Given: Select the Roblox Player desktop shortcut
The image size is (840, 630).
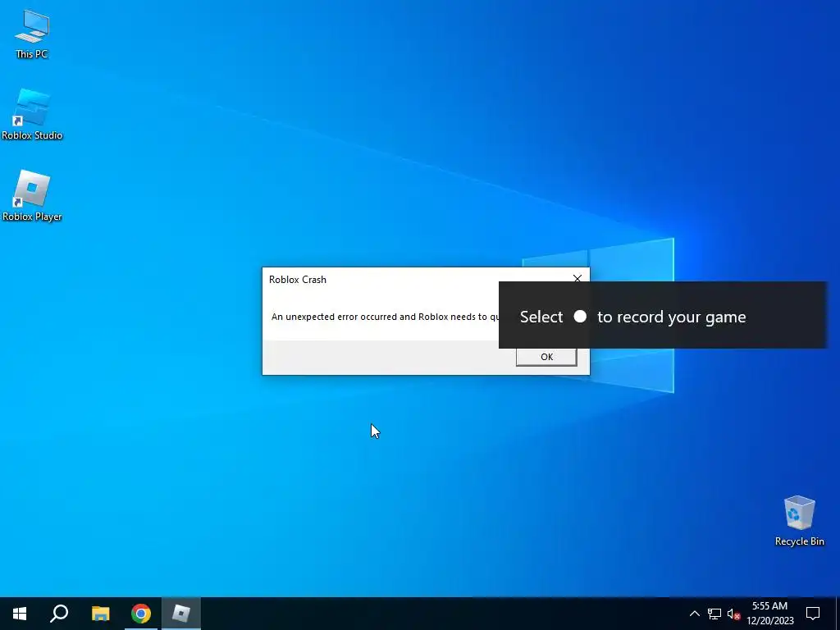Looking at the screenshot, I should tap(32, 195).
